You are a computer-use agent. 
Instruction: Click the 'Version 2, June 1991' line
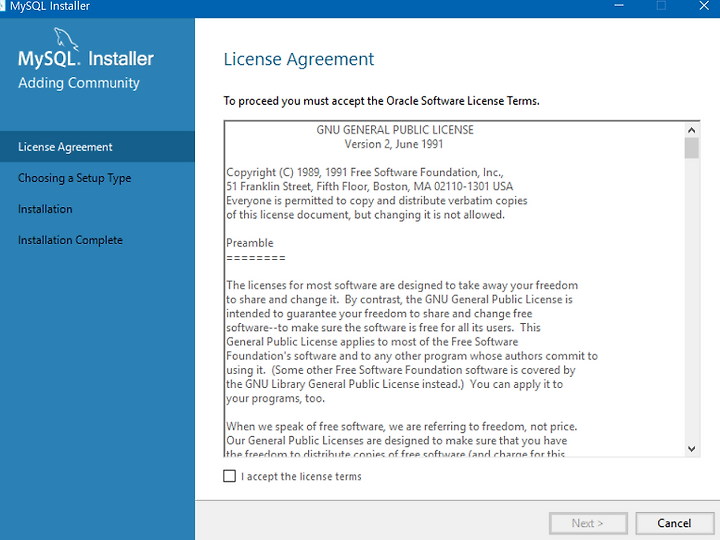(x=394, y=144)
